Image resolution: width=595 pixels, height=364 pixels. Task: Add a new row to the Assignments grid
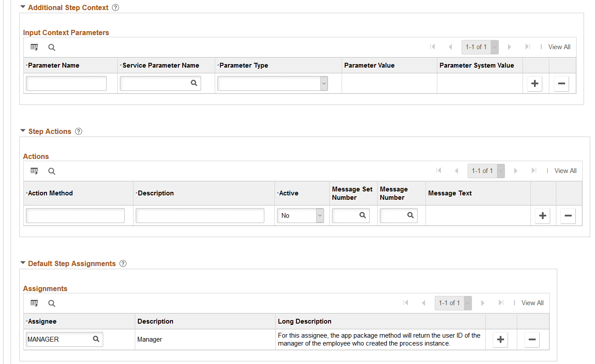[x=500, y=339]
